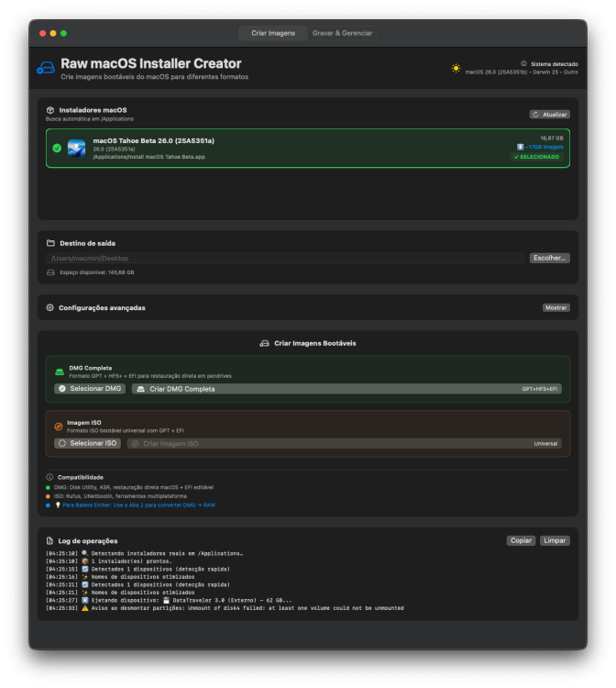Click the ISO Rufus UNetbootin compatibility line

(120, 496)
